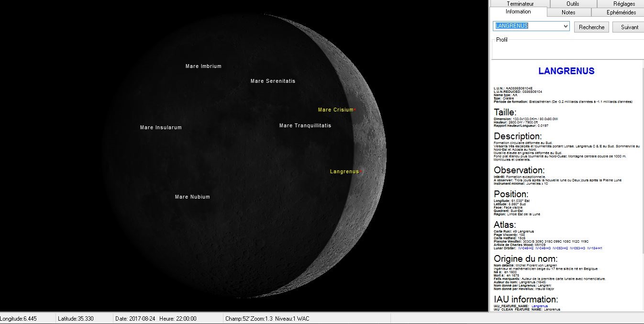Screen dimensions: 644x324
Task: Click the red marker beside Langrenus
Action: tap(361, 171)
